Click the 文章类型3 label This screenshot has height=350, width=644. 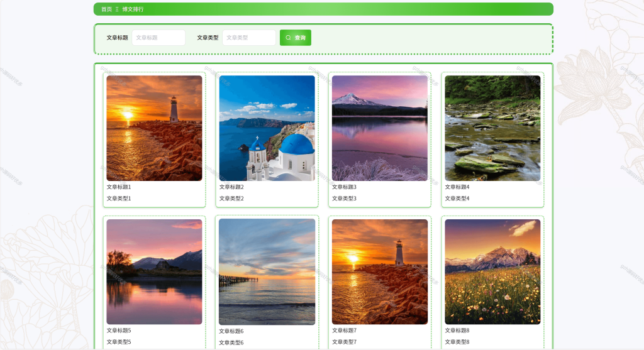(x=344, y=199)
